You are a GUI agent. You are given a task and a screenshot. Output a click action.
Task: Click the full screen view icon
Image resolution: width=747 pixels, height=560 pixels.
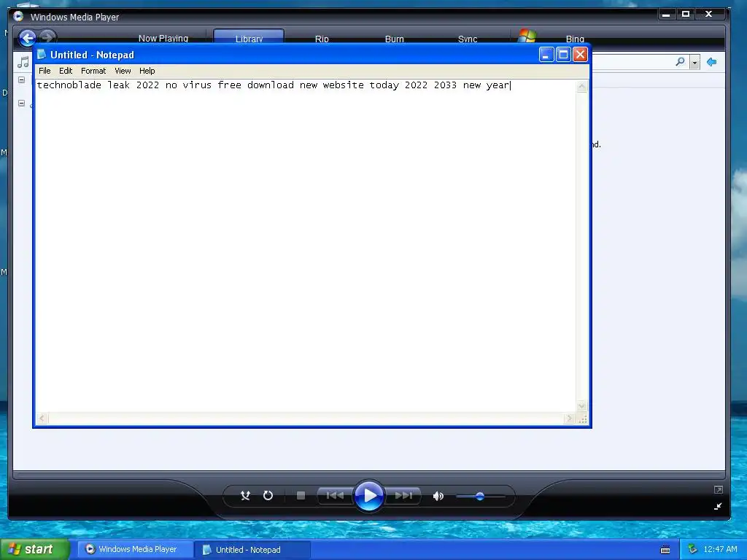[718, 489]
